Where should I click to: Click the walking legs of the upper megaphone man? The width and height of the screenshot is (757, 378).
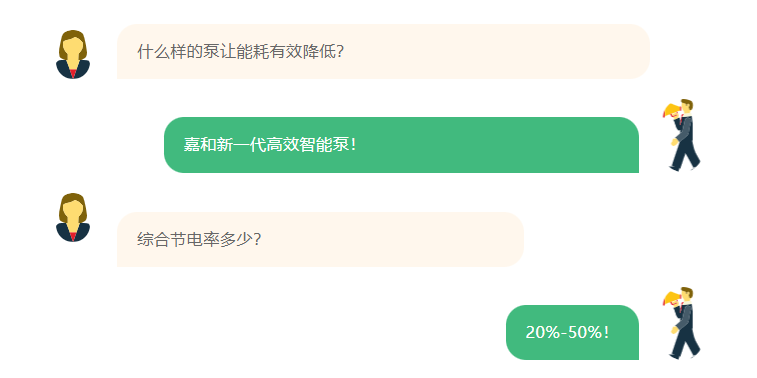685,156
